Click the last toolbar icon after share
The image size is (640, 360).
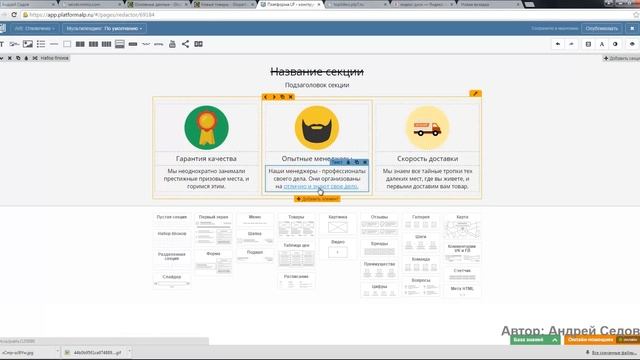pyautogui.click(x=198, y=44)
